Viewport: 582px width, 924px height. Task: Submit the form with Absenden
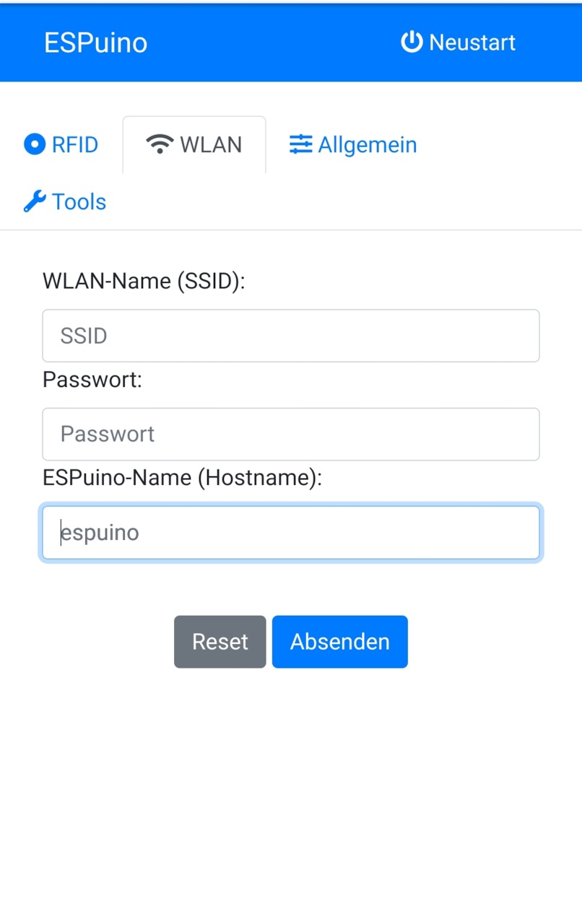(339, 642)
